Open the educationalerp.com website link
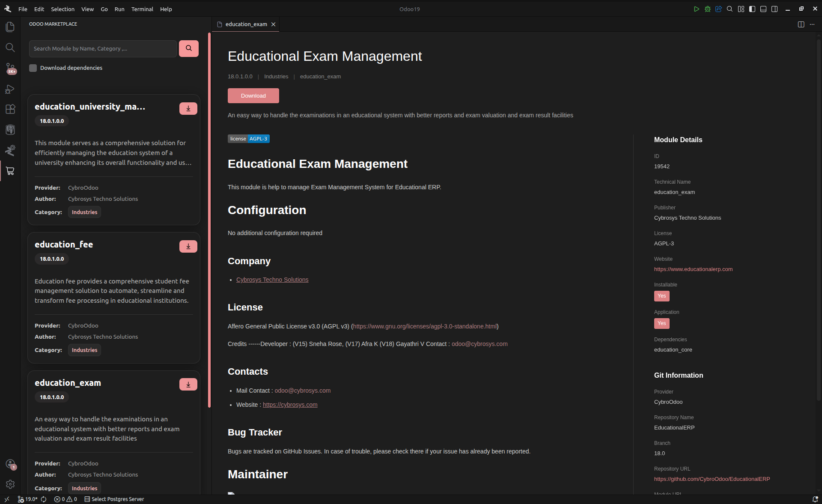The width and height of the screenshot is (822, 504). (693, 269)
